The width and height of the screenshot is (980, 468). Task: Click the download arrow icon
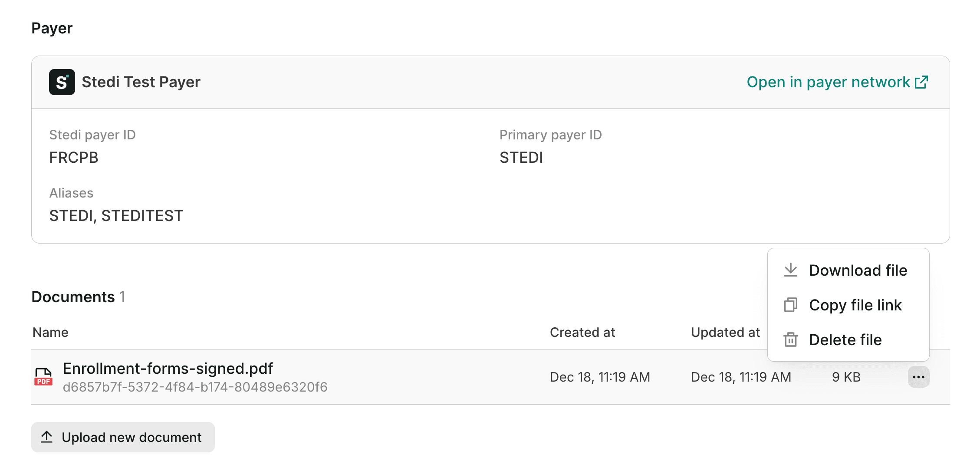[x=791, y=270]
